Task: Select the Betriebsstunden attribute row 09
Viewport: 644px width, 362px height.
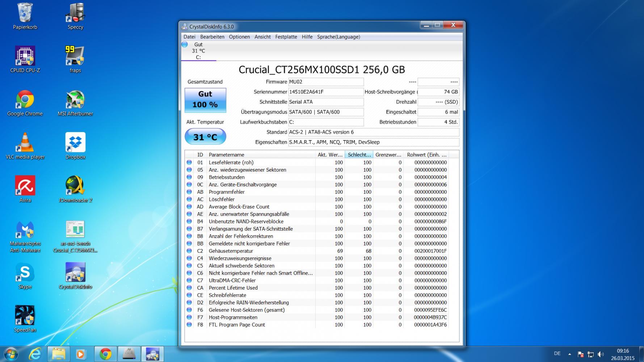Action: pos(317,177)
